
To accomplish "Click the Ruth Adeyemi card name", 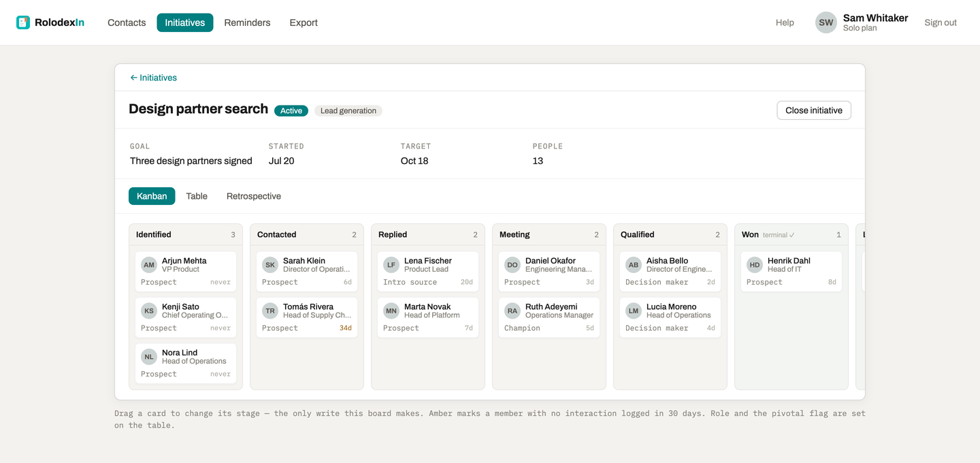I will click(551, 306).
